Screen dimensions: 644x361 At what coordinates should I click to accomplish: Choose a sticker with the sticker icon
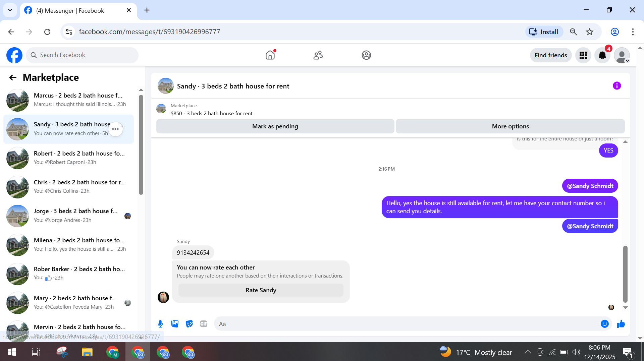coord(190,324)
